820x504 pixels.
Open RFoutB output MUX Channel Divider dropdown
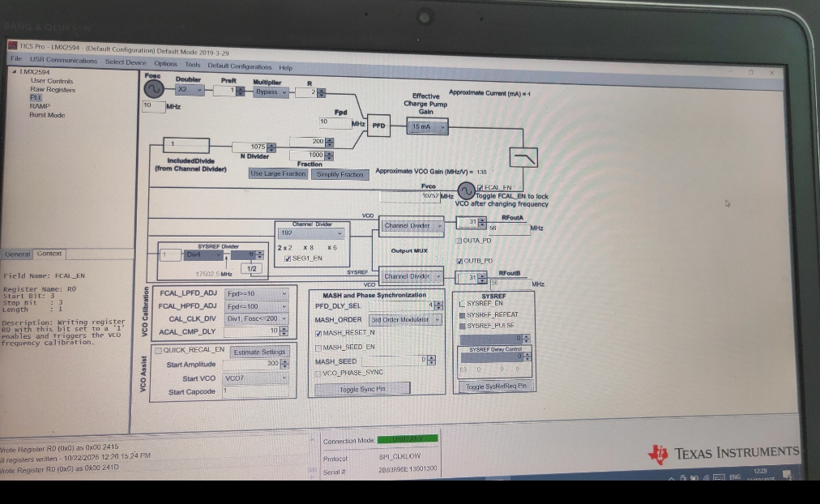[x=411, y=276]
